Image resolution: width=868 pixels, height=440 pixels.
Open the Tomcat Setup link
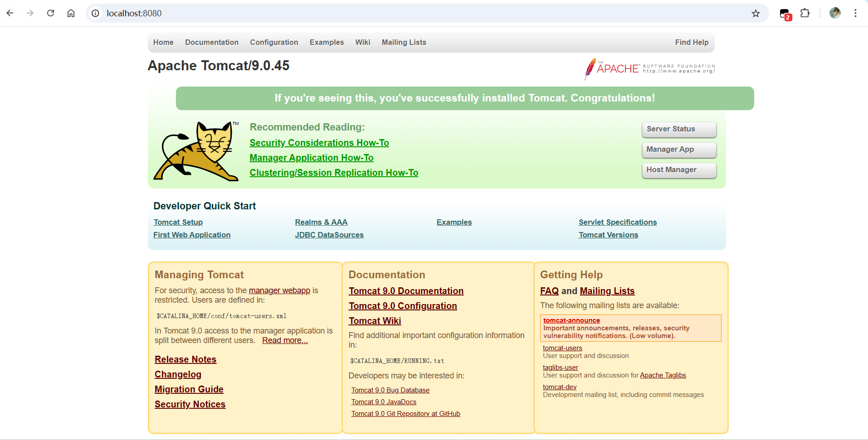click(178, 222)
